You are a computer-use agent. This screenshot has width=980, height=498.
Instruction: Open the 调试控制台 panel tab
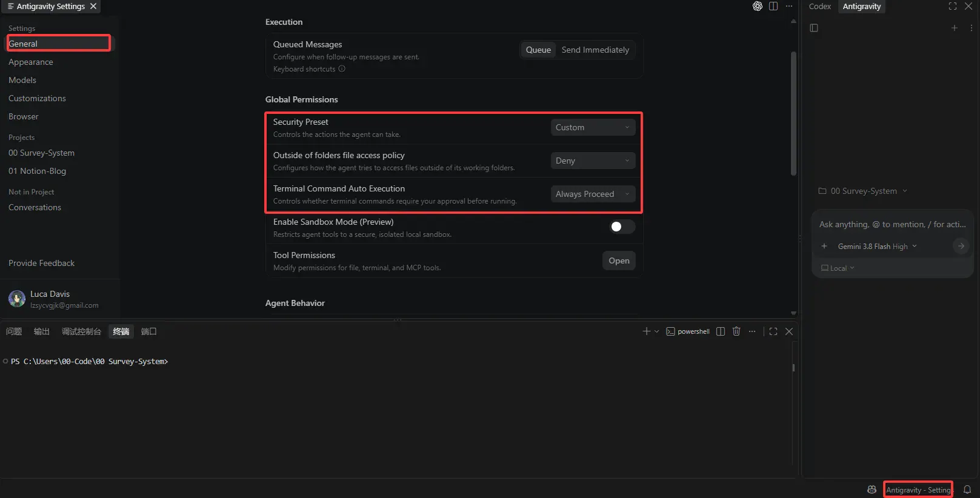click(81, 331)
